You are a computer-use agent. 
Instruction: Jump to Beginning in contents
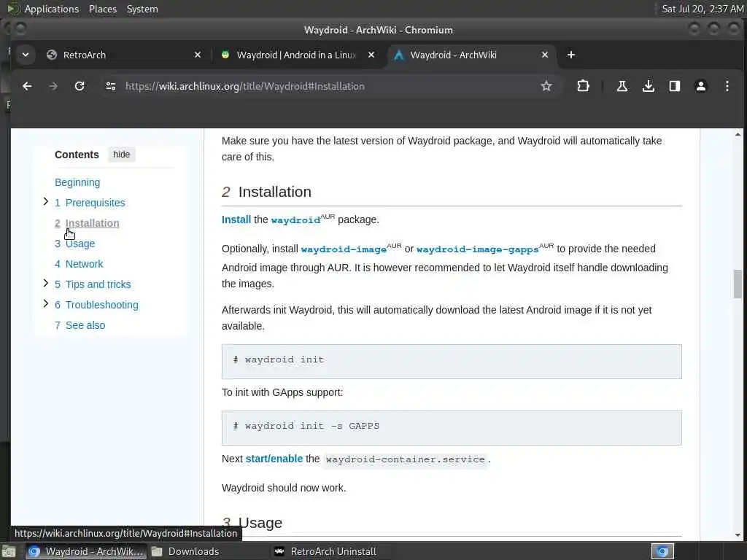77,182
